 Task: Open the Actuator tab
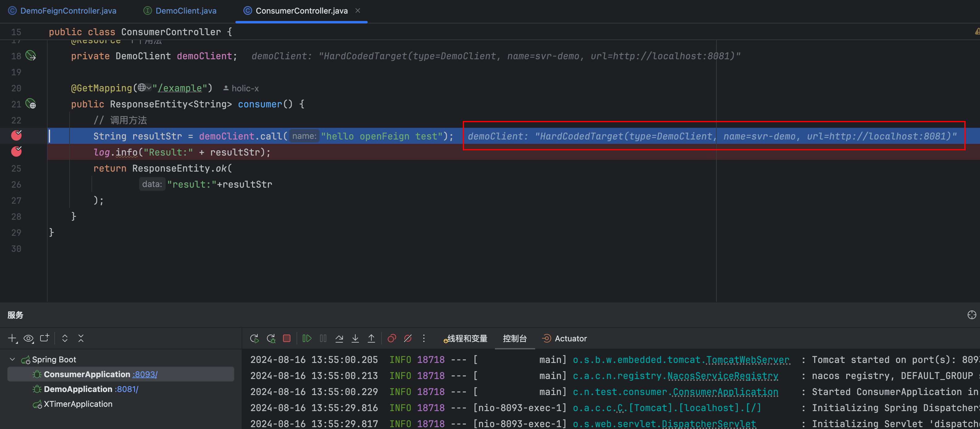coord(564,339)
